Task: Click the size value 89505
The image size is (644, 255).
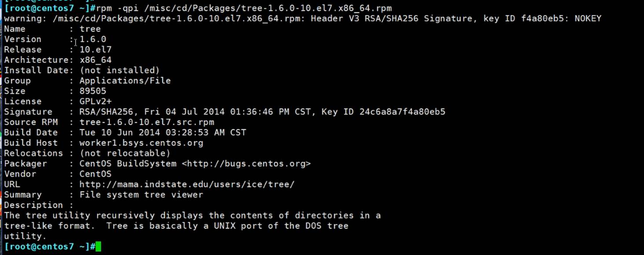Action: pos(92,91)
